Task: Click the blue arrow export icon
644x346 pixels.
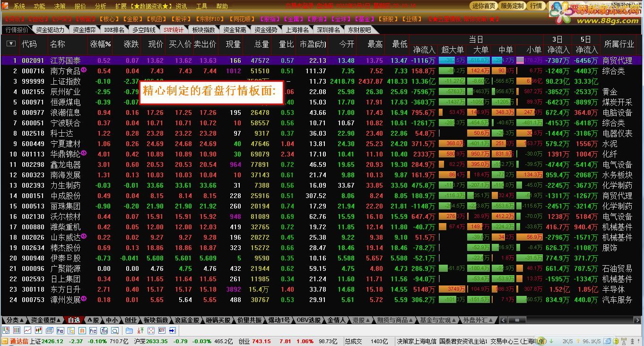Action: pos(173,330)
